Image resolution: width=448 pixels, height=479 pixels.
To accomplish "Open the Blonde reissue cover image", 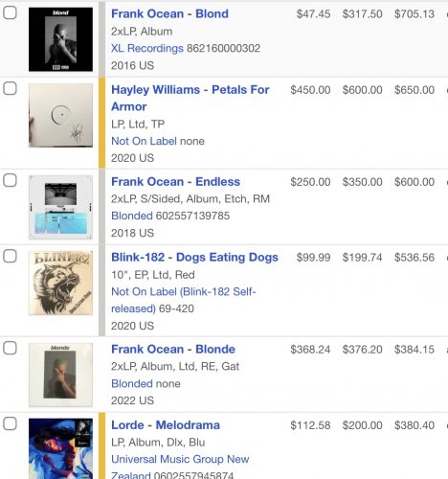I will 60,375.
